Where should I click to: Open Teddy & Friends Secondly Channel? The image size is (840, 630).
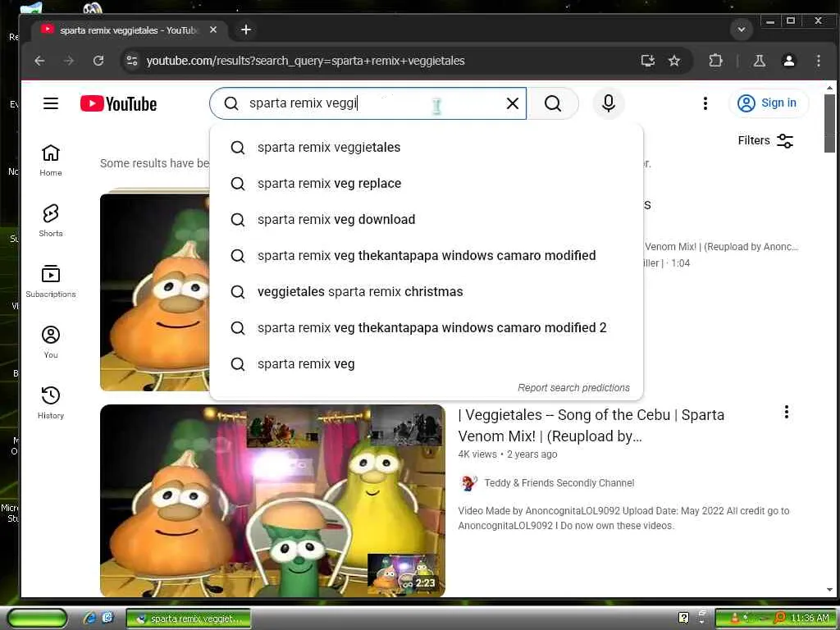click(x=559, y=482)
